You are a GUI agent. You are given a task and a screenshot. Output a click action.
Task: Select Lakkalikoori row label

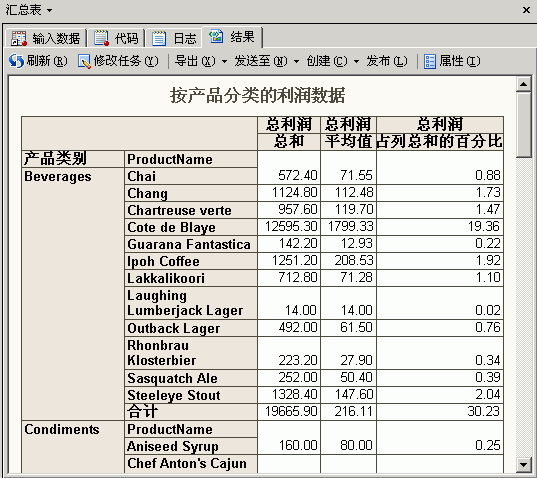pyautogui.click(x=191, y=278)
